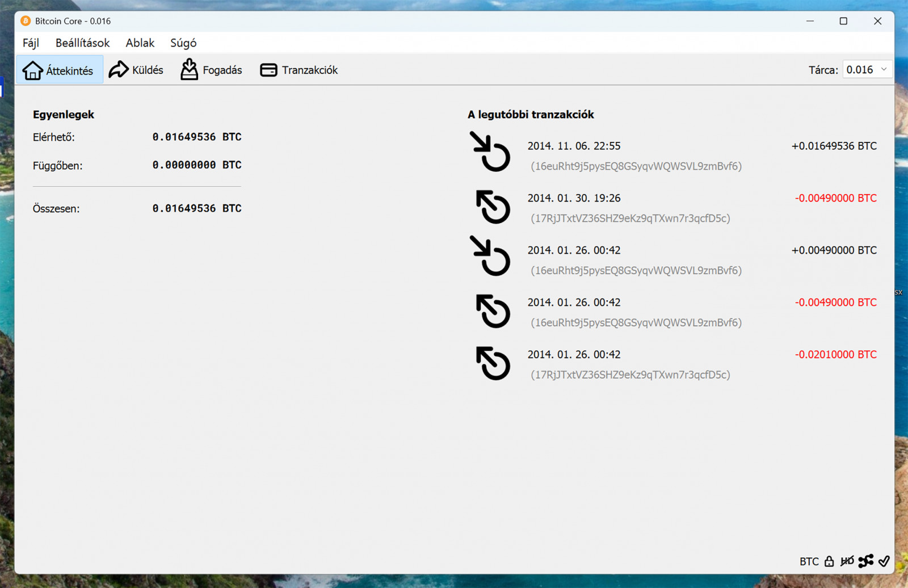Select transaction dated 2014. 01. 30. 19:26
This screenshot has width=908, height=588.
[x=672, y=208]
